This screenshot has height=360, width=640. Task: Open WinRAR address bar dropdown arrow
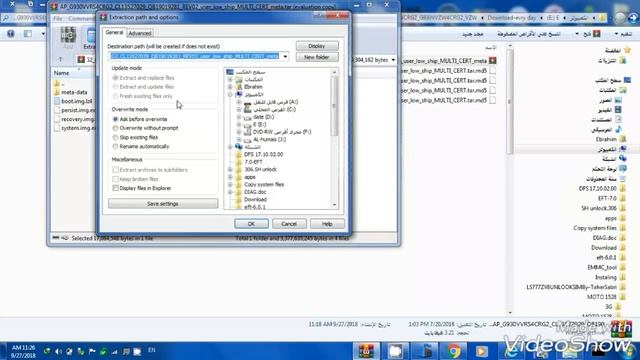pyautogui.click(x=393, y=60)
